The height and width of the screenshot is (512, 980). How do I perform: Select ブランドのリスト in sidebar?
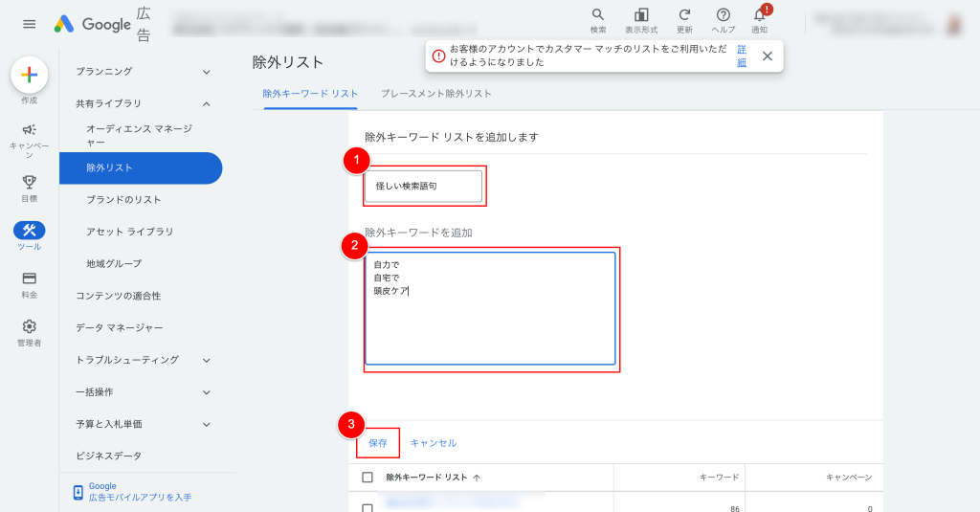pos(123,200)
